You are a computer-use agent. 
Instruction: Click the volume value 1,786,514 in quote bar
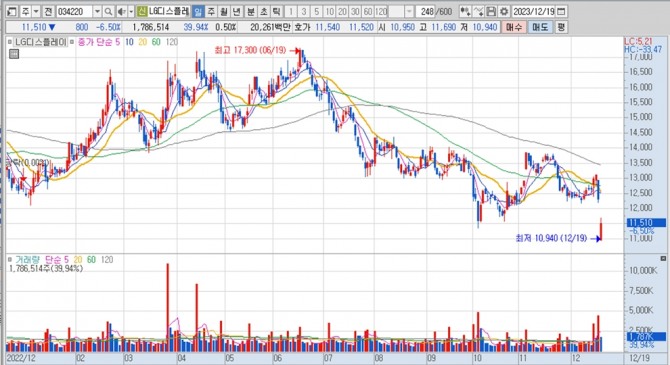tap(151, 27)
